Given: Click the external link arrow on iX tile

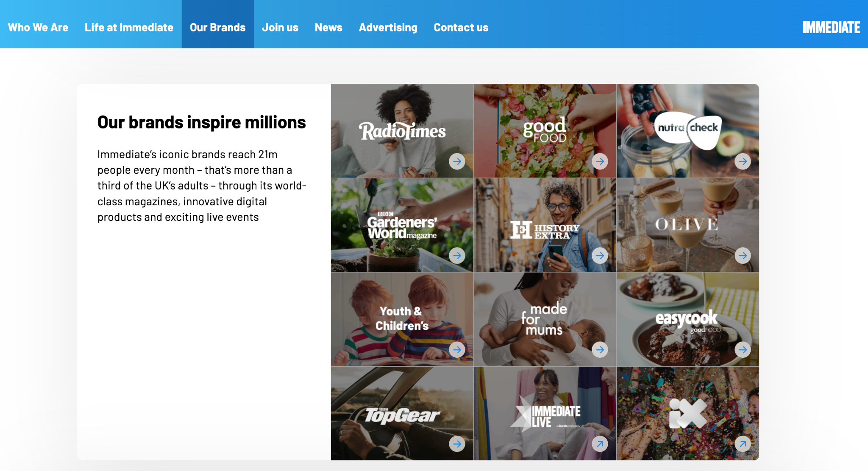Looking at the screenshot, I should pyautogui.click(x=743, y=444).
